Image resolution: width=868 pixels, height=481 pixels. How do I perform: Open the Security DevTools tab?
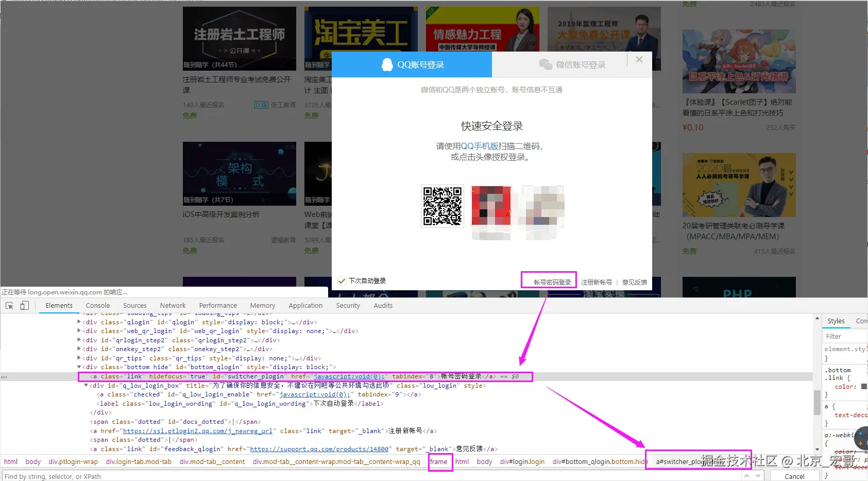[x=348, y=306]
